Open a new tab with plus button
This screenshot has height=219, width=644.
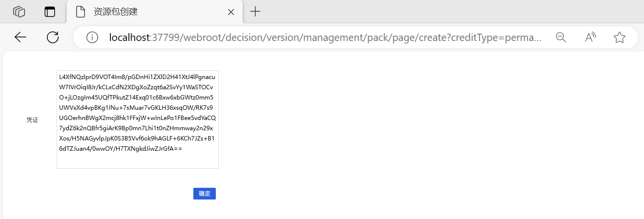(x=255, y=12)
